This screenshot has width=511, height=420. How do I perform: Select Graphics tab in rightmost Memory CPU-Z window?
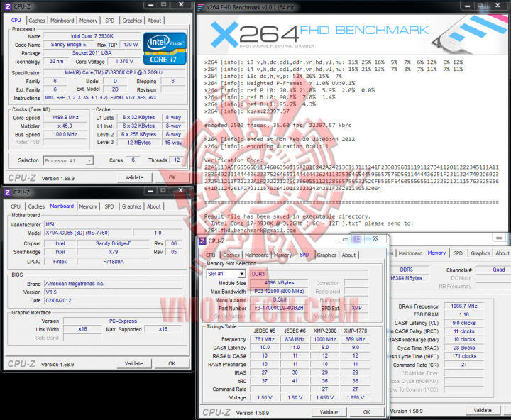click(x=480, y=253)
